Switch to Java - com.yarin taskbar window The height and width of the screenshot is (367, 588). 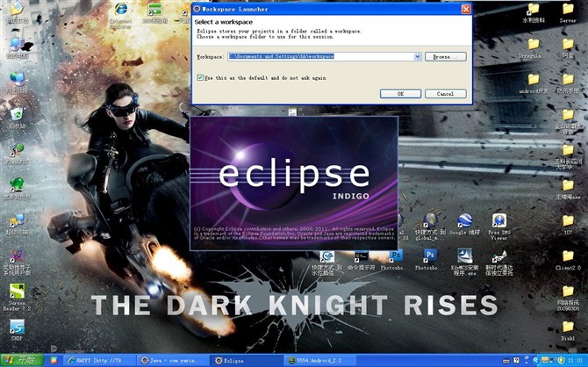[173, 360]
